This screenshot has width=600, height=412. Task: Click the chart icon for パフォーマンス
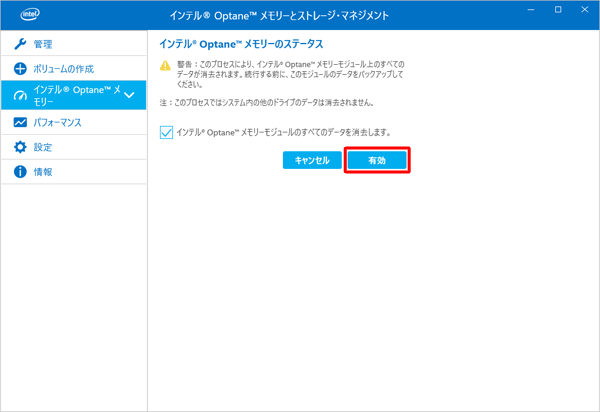20,122
